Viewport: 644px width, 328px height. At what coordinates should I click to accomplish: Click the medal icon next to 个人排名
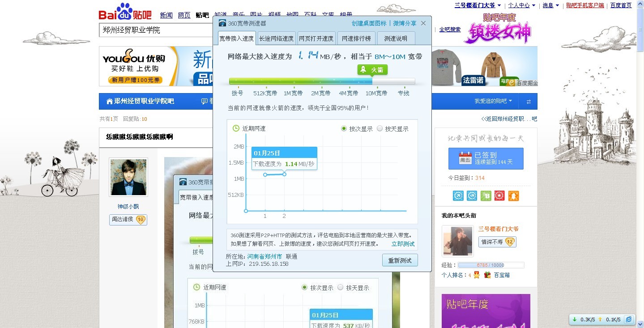(477, 275)
